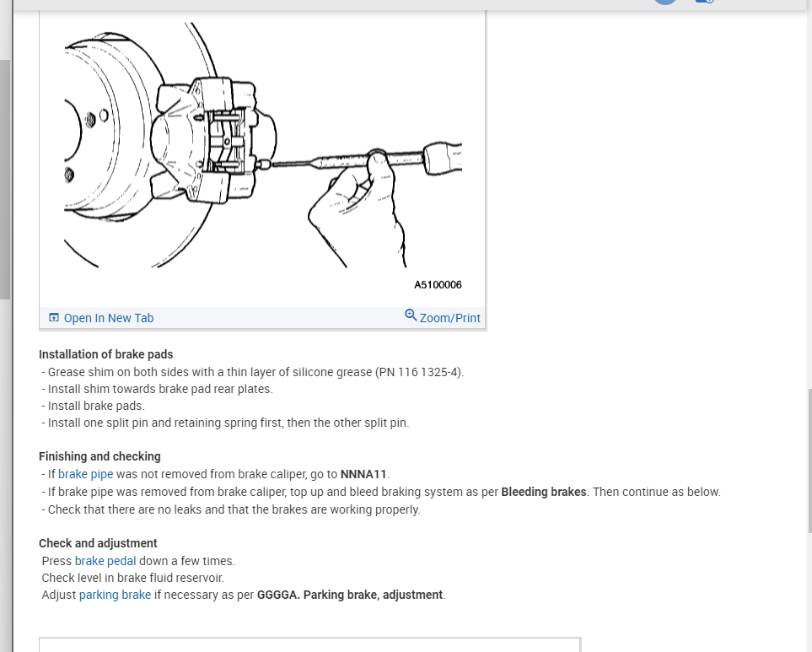Click the brake caliper illustration A5100006
This screenshot has height=652, width=812.
[x=262, y=145]
